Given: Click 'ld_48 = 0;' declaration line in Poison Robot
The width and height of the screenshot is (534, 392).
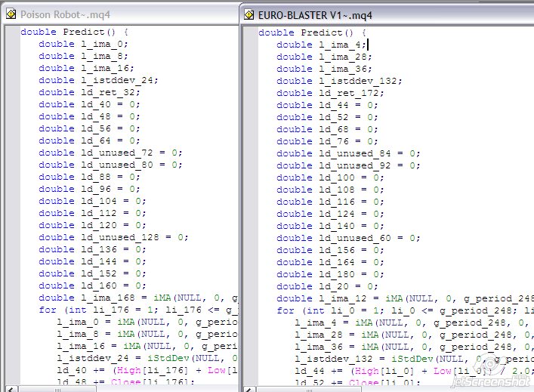Looking at the screenshot, I should pyautogui.click(x=110, y=117).
